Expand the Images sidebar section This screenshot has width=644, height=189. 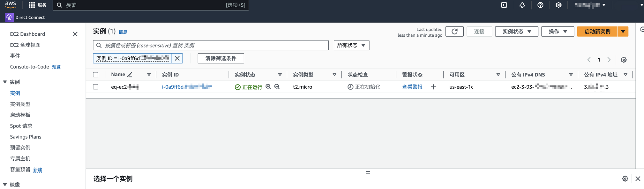pyautogui.click(x=5, y=185)
